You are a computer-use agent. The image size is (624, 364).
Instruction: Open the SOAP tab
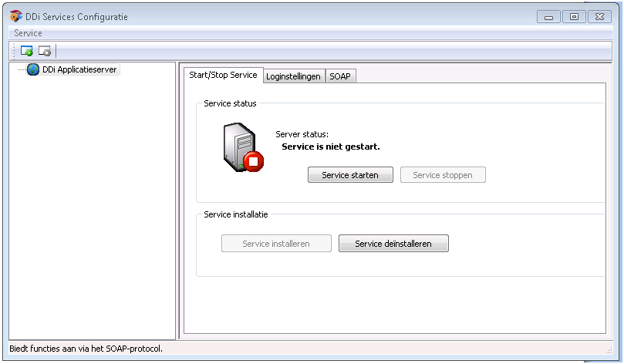pyautogui.click(x=340, y=76)
